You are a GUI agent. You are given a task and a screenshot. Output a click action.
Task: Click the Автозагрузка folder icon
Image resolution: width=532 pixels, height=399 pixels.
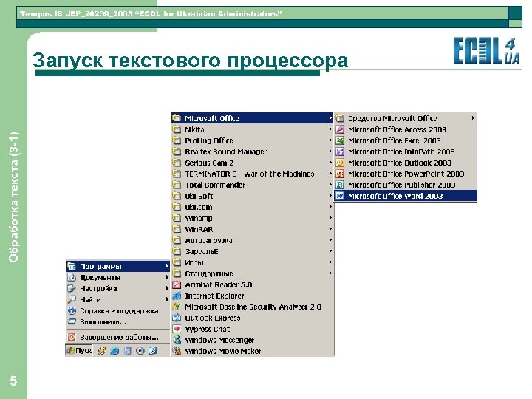pyautogui.click(x=177, y=240)
